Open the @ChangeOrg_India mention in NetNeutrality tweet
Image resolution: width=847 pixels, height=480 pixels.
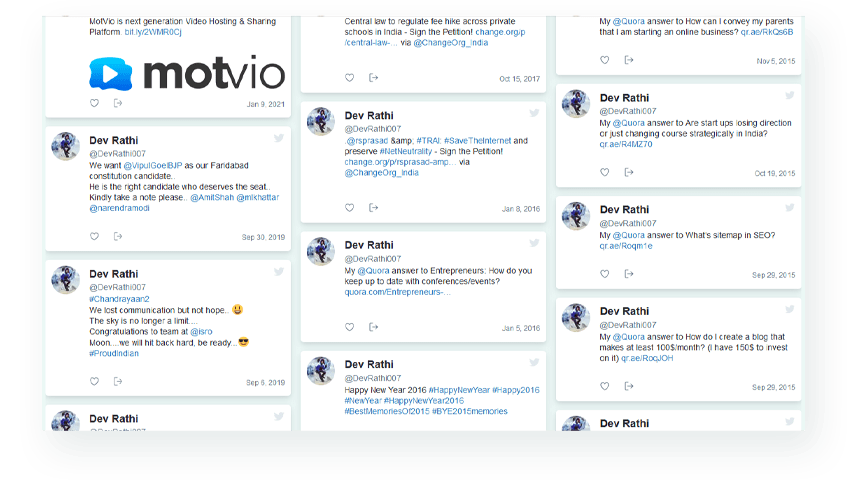(381, 173)
